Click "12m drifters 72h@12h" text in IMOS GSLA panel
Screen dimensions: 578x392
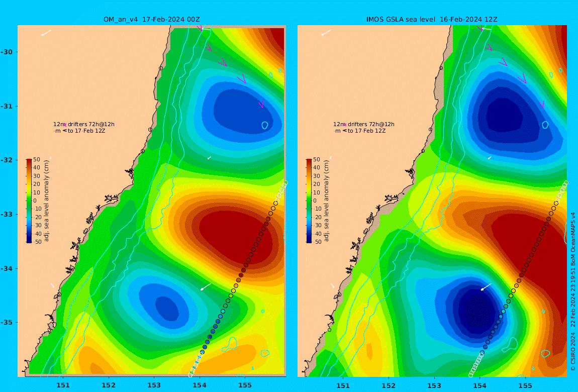(364, 124)
